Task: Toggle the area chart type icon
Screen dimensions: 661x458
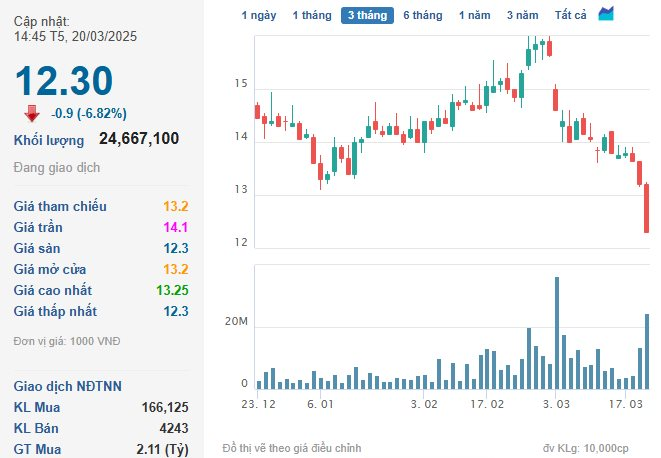Action: 606,14
